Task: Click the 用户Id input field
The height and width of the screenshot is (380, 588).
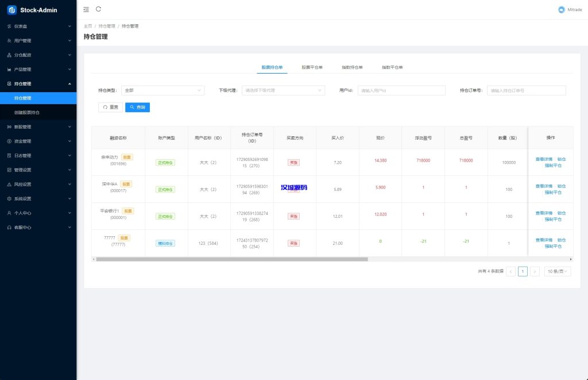Action: tap(401, 90)
